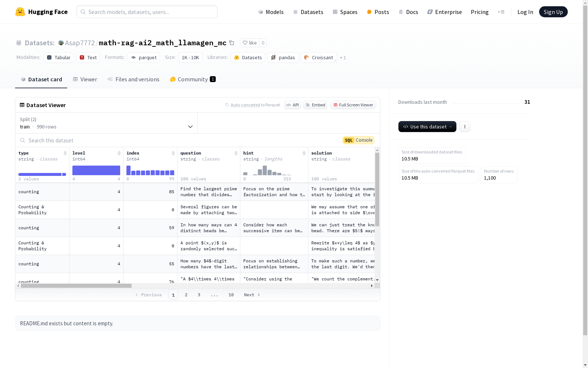Open Docs in the top navigation
The width and height of the screenshot is (588, 368).
click(408, 12)
